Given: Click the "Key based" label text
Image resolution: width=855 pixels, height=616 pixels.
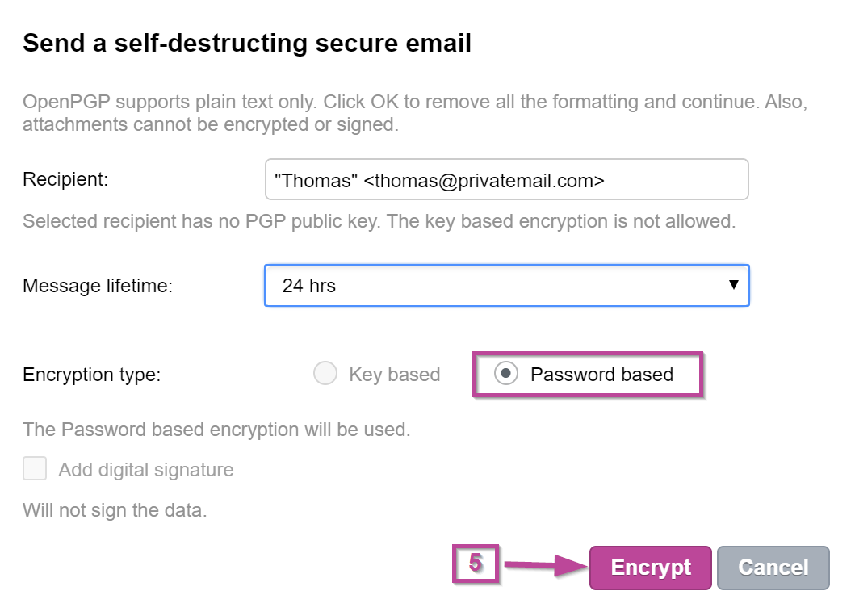Looking at the screenshot, I should coord(394,375).
